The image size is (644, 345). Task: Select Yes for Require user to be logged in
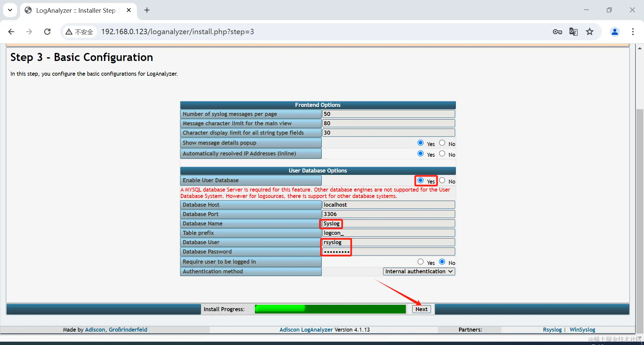click(420, 262)
